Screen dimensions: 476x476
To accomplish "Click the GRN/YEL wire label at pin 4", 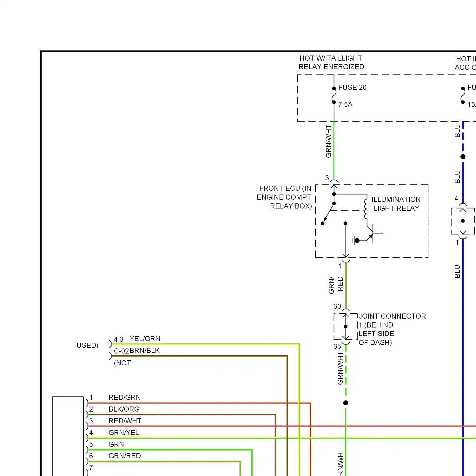I will point(124,433).
